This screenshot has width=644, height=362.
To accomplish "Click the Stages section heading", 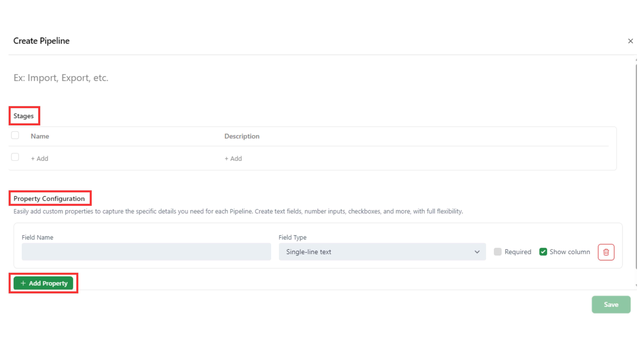I will 24,116.
